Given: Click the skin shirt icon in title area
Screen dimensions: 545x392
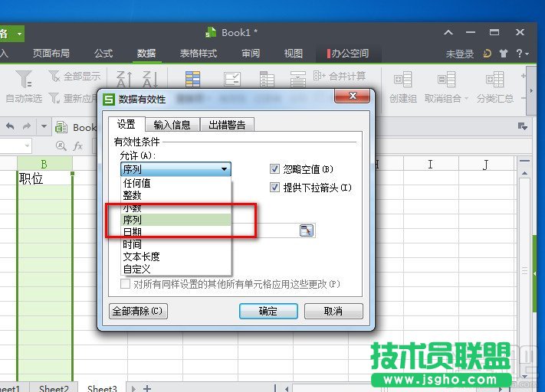Looking at the screenshot, I should (x=504, y=53).
